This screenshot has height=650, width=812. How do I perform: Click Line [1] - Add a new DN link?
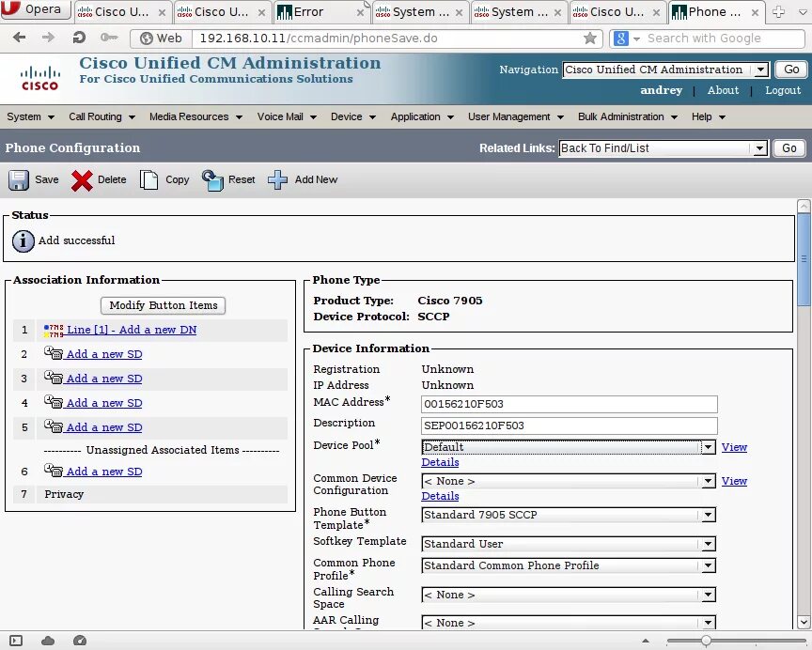pyautogui.click(x=132, y=331)
